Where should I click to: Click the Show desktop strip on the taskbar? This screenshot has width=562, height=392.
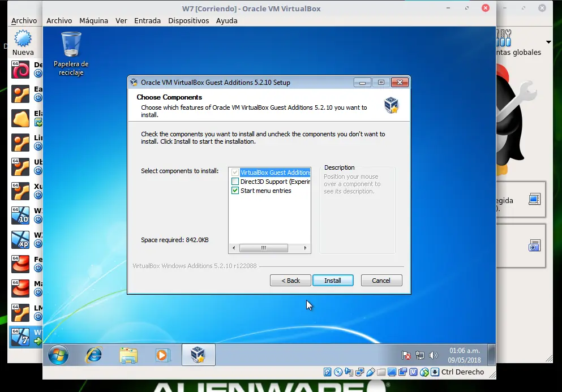coord(492,355)
